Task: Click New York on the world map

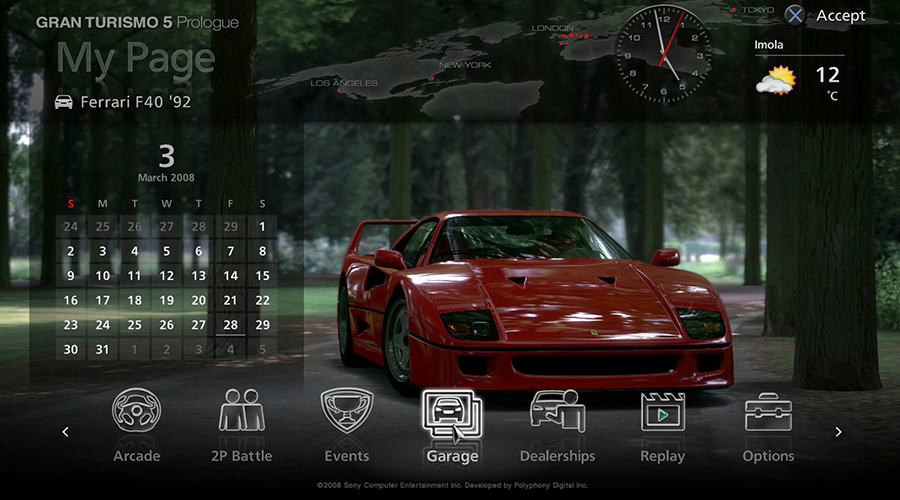Action: point(465,65)
